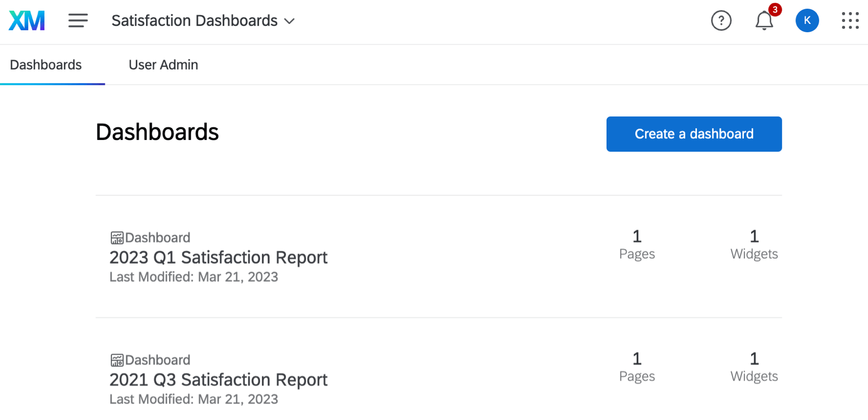
Task: Click the notification badge showing 3
Action: 775,9
